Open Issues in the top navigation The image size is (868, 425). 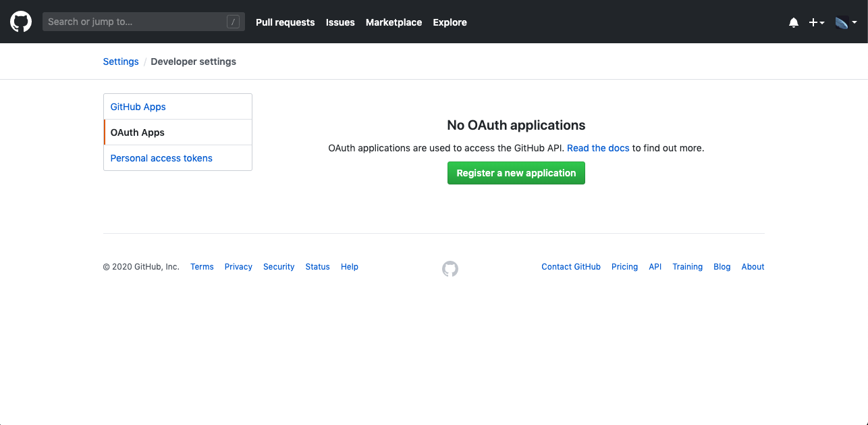(x=340, y=22)
